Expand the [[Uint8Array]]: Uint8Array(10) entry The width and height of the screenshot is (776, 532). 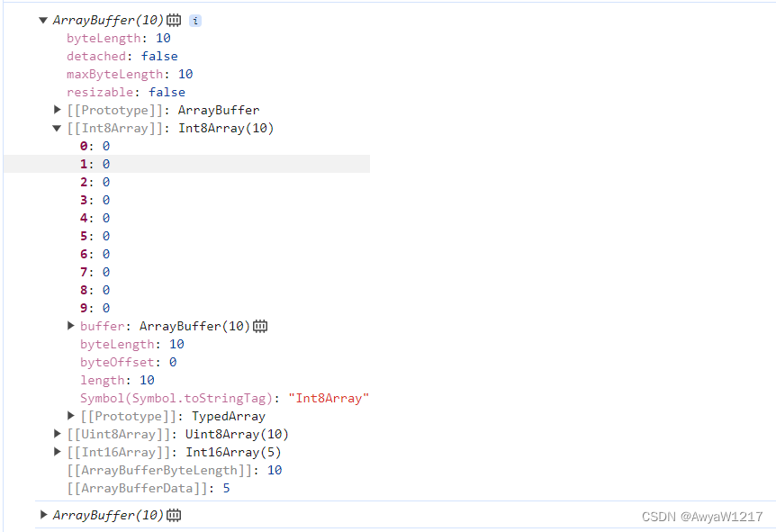coord(57,433)
